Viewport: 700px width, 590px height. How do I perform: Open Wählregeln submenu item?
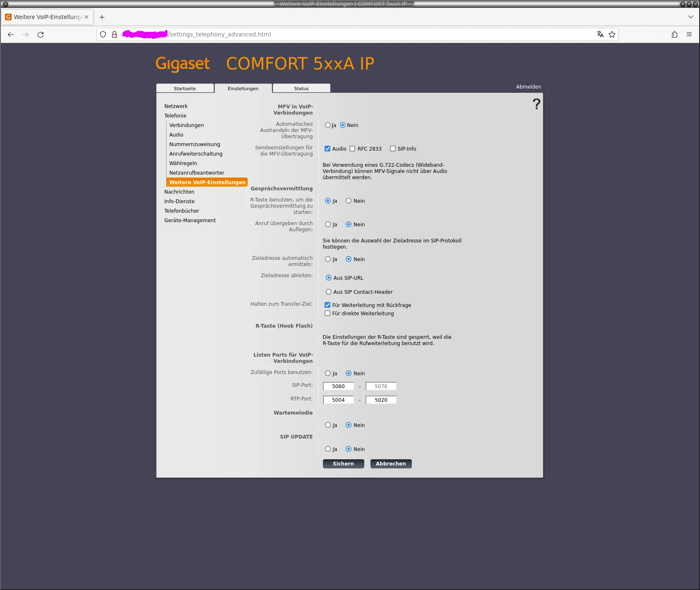183,163
